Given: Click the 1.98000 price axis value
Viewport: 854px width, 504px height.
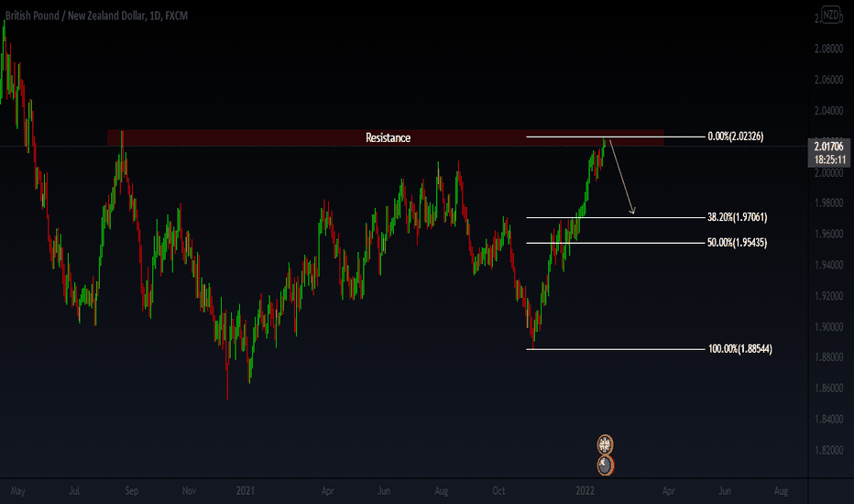Looking at the screenshot, I should click(x=828, y=203).
